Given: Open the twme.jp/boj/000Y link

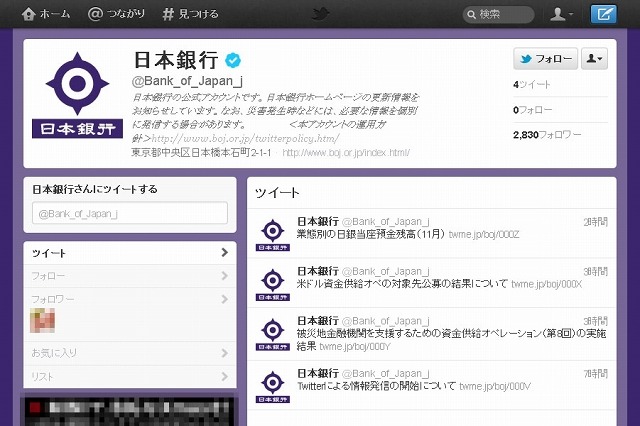Looking at the screenshot, I should pos(355,347).
